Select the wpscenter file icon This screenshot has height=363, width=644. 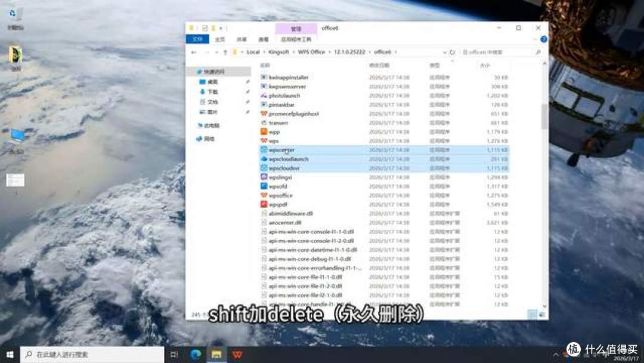click(264, 150)
